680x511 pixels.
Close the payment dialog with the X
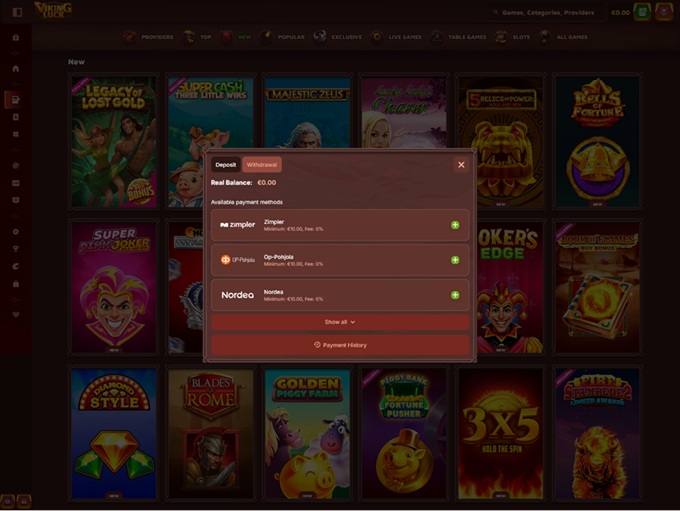[461, 165]
